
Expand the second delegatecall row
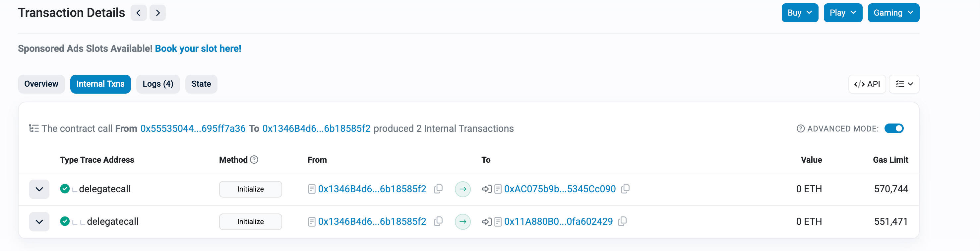click(39, 221)
